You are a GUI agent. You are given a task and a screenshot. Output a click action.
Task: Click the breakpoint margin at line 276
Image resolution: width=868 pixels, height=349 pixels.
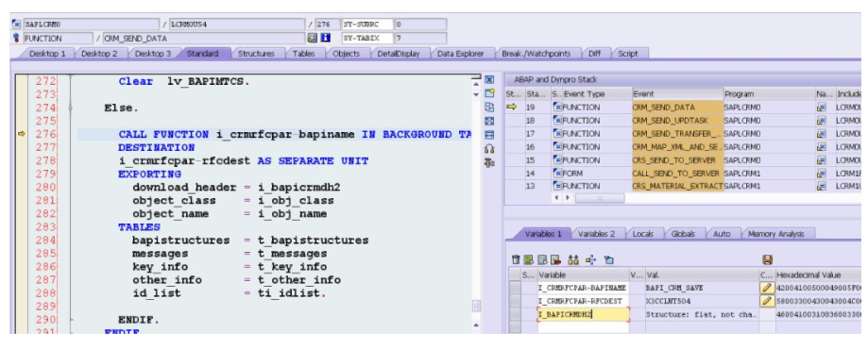(22, 134)
